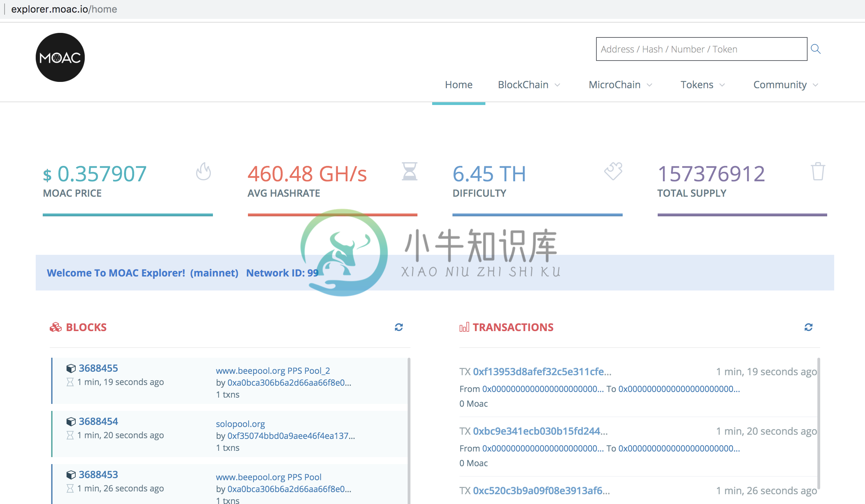The height and width of the screenshot is (504, 865).
Task: Open transaction 0xbc9e341ecb030b15fd244...
Action: 540,431
